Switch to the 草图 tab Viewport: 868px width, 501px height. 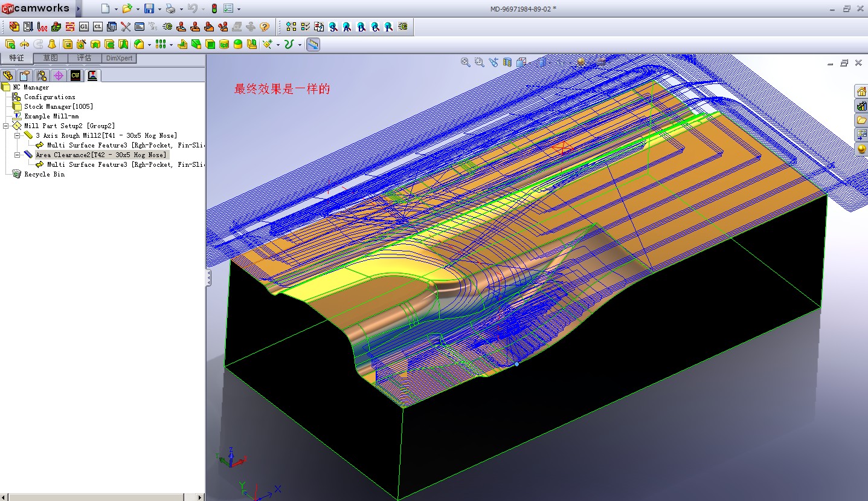50,58
